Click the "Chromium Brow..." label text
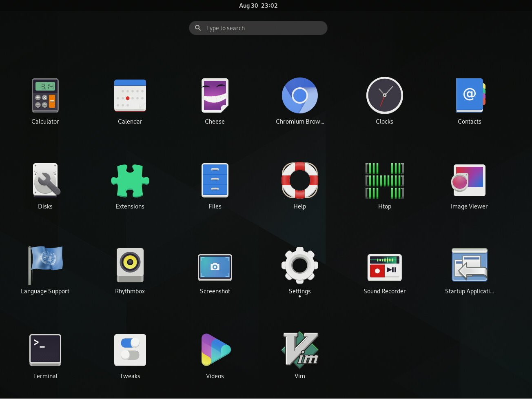 [300, 122]
